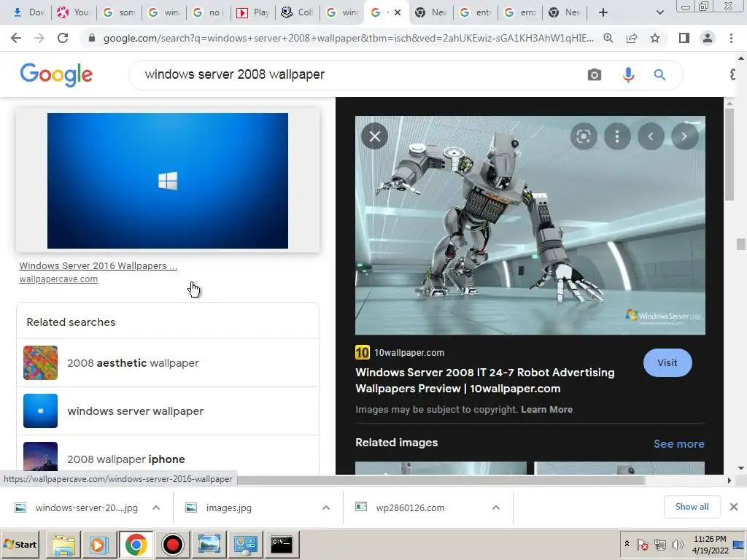
Task: Click the Visit button
Action: coord(667,363)
